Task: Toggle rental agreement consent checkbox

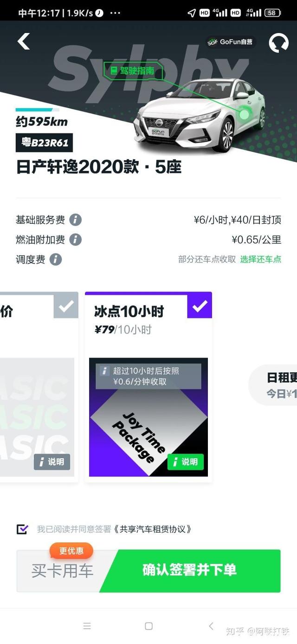Action: pos(22,529)
